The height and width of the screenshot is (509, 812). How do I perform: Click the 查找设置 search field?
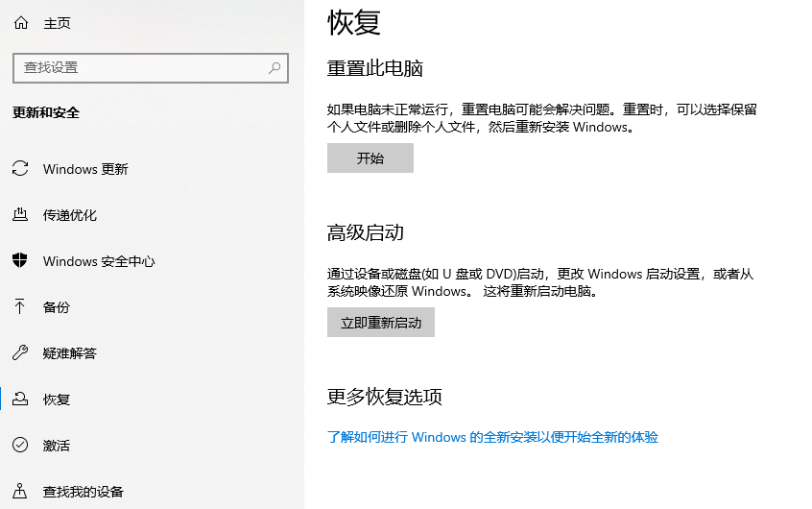coord(150,68)
